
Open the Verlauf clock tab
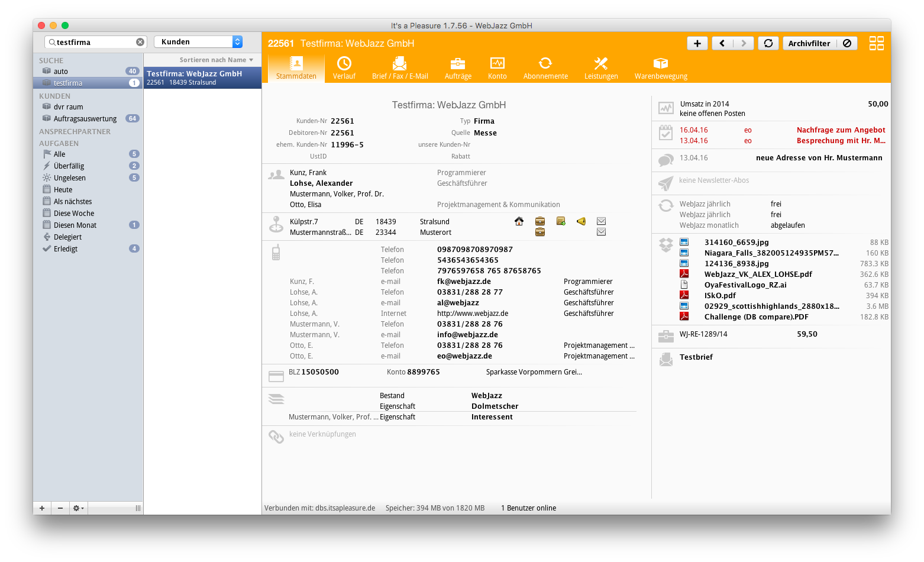tap(344, 68)
